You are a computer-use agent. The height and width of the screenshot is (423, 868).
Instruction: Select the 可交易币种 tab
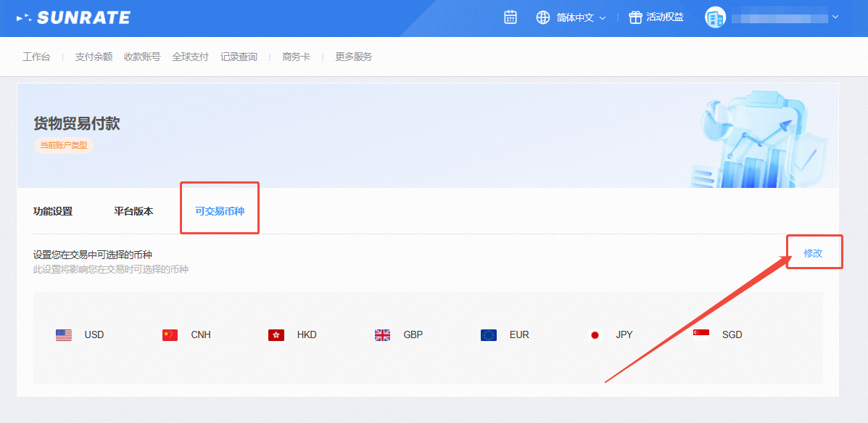tap(220, 212)
